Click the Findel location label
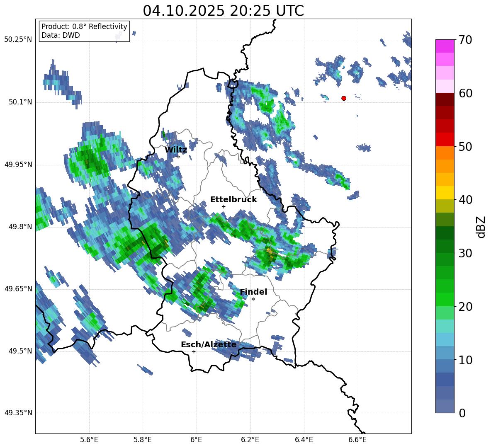Screen dimensions: 491x448 pyautogui.click(x=253, y=292)
